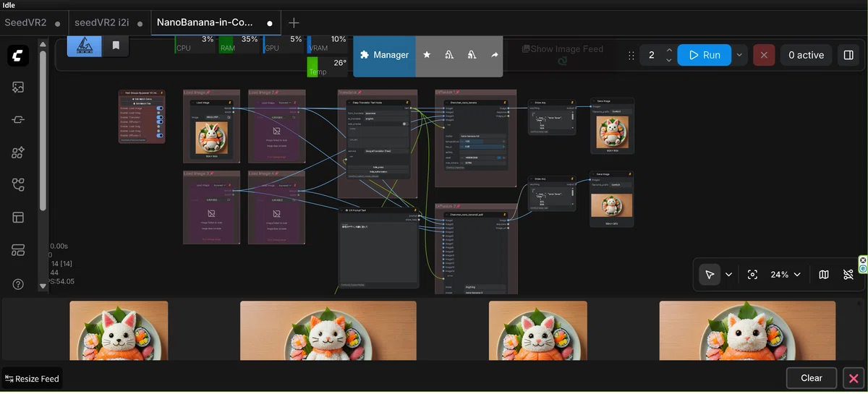The height and width of the screenshot is (394, 868).
Task: Select the NanoBanana-in-Co... tab
Action: tap(216, 22)
